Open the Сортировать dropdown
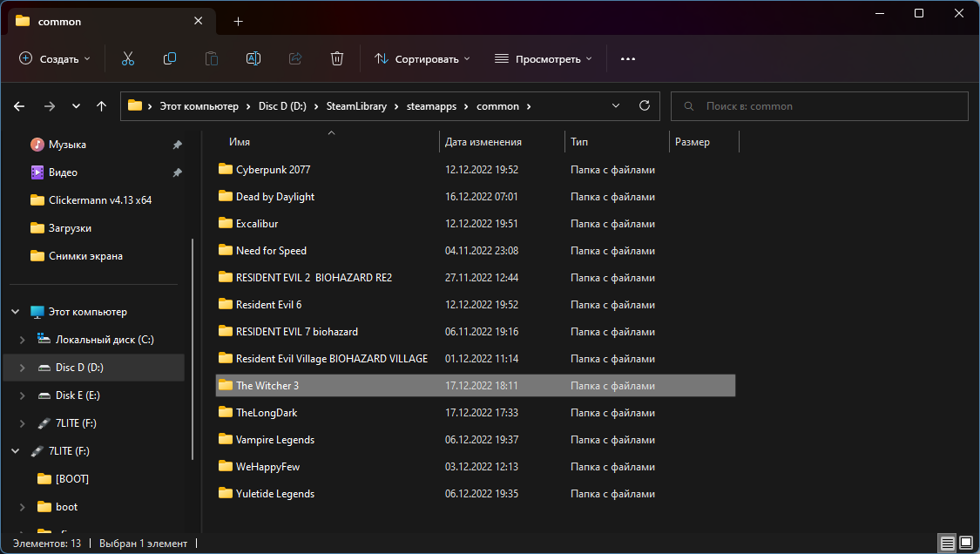Image resolution: width=980 pixels, height=554 pixels. 422,58
